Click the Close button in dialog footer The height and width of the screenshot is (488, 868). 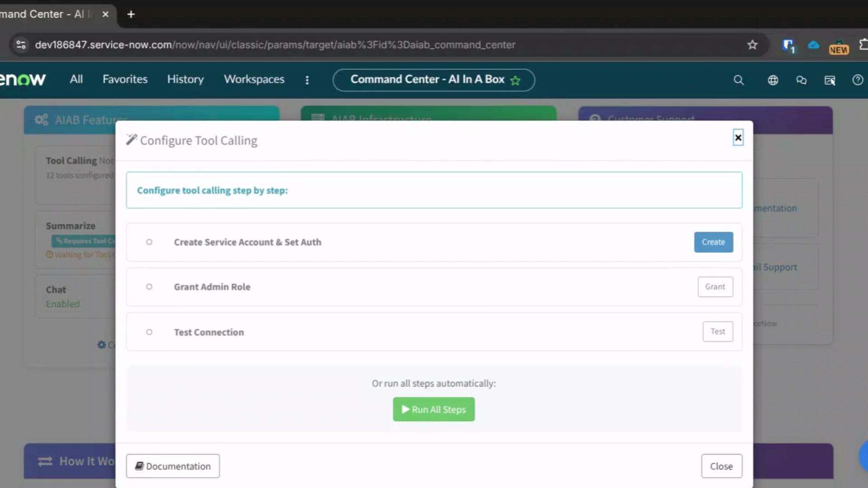(x=722, y=466)
